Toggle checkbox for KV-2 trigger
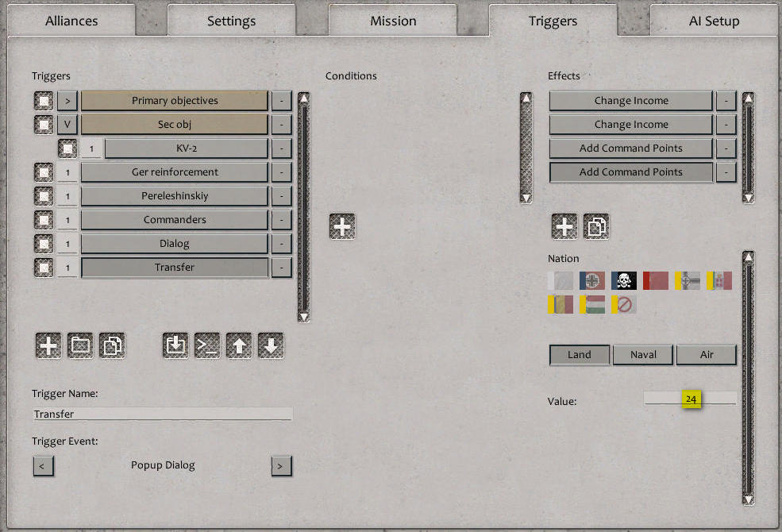This screenshot has height=532, width=782. click(67, 148)
